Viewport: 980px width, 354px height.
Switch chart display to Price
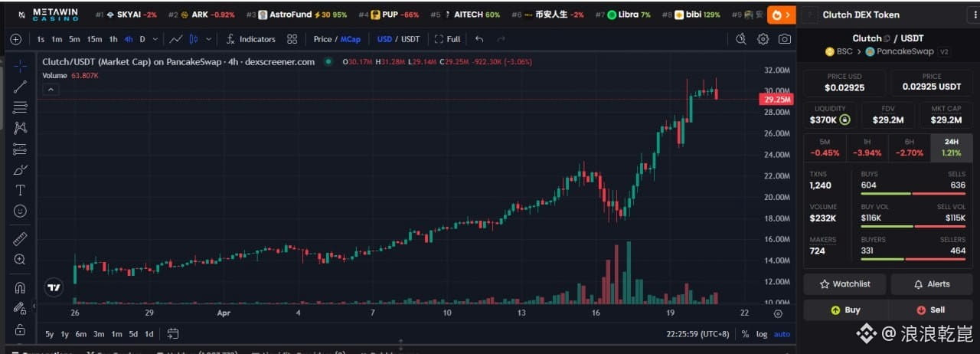pyautogui.click(x=322, y=39)
